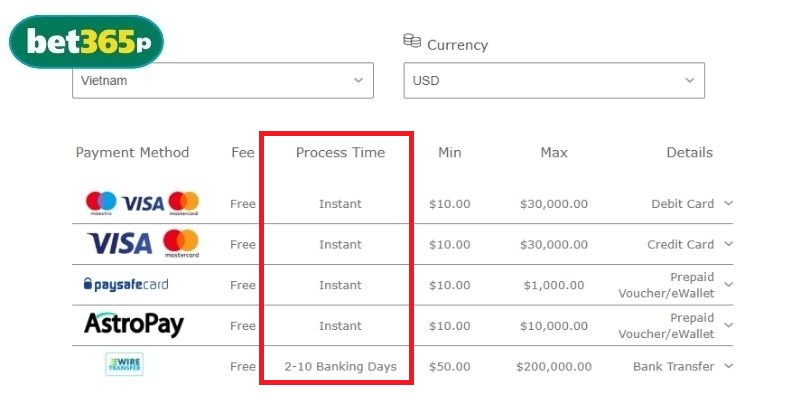800x400 pixels.
Task: Select the AstroPay logo
Action: tap(134, 325)
